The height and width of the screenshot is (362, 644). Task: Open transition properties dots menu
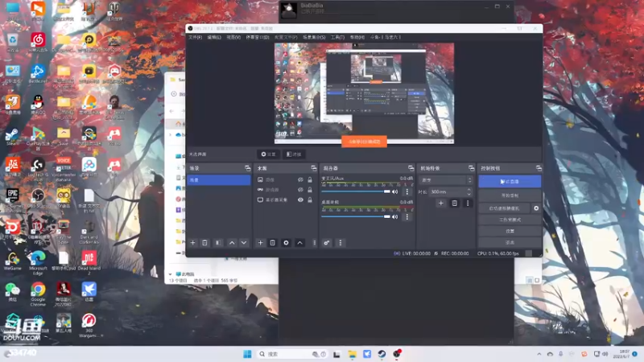point(468,204)
